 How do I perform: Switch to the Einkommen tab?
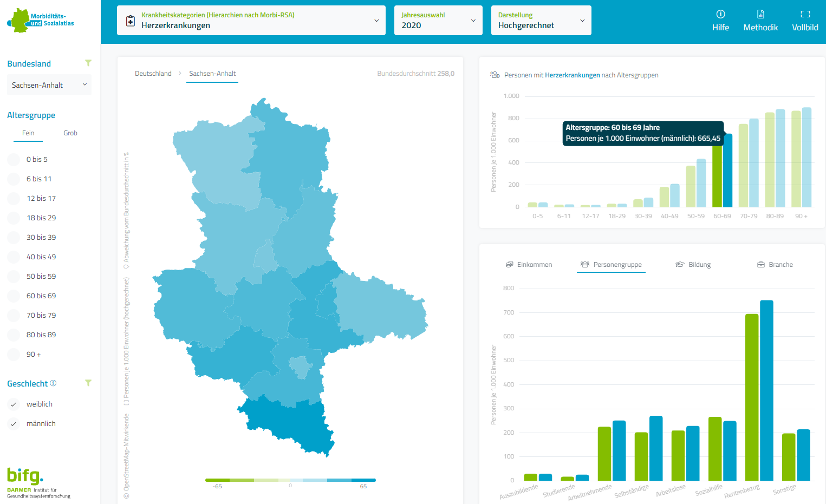529,265
